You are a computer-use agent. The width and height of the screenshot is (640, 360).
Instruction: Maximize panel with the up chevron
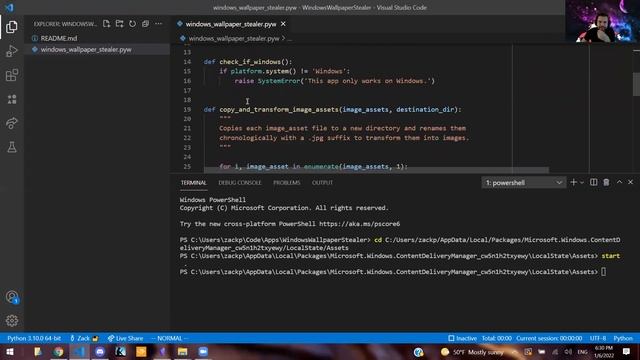(x=619, y=182)
